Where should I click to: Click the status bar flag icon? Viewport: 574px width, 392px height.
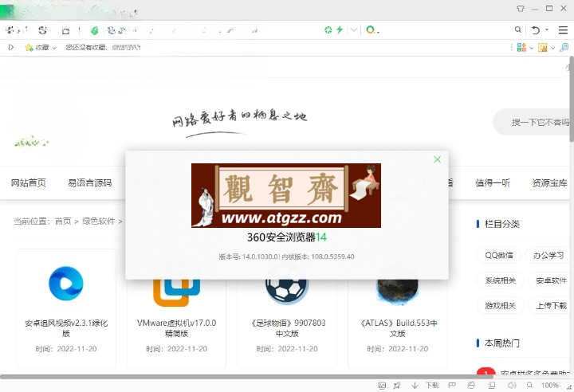(452, 385)
